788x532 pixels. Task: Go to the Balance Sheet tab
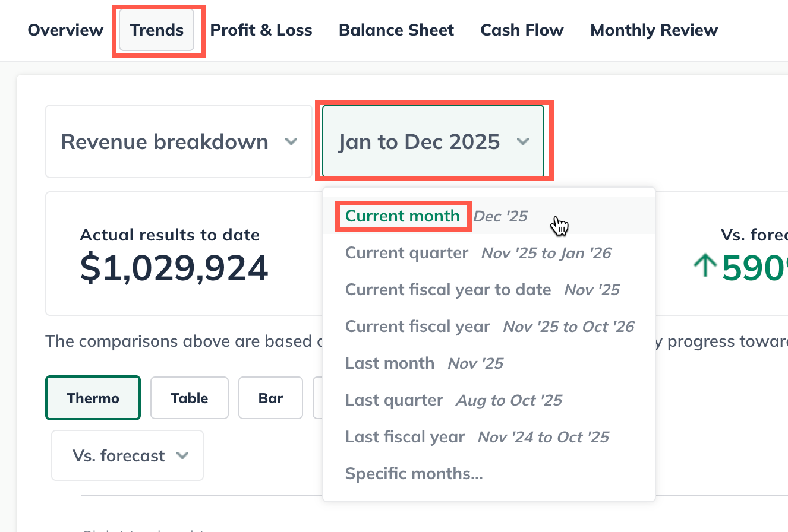[x=396, y=30]
